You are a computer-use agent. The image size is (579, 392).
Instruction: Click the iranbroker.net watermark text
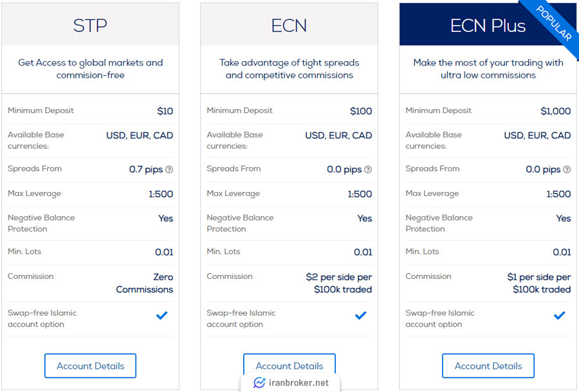(x=299, y=383)
